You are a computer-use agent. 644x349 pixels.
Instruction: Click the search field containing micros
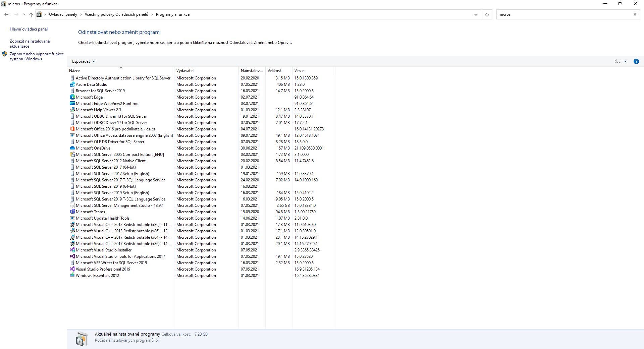(563, 14)
